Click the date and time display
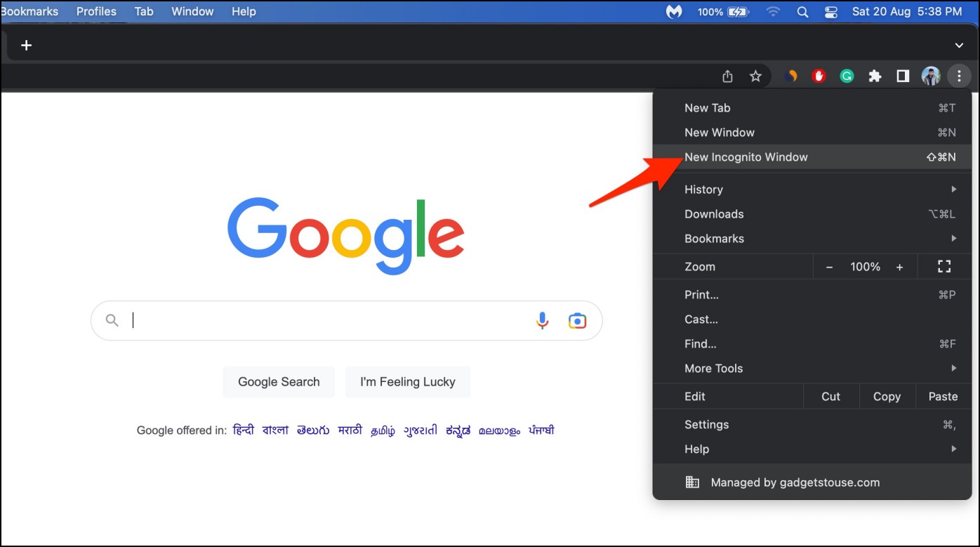This screenshot has height=547, width=980. click(x=907, y=12)
